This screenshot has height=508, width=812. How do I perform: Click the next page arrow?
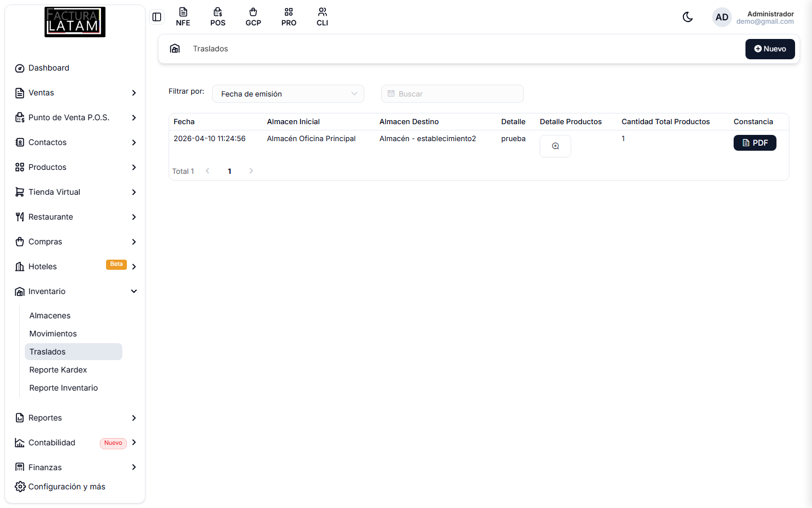click(x=251, y=171)
